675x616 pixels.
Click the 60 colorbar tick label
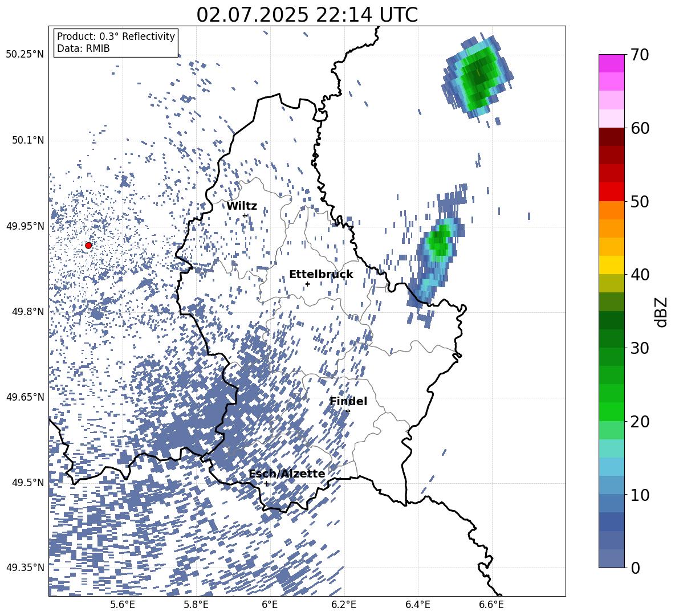[x=639, y=128]
